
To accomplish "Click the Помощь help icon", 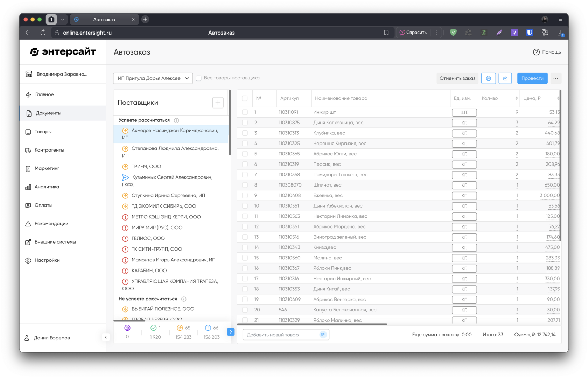I will (536, 52).
